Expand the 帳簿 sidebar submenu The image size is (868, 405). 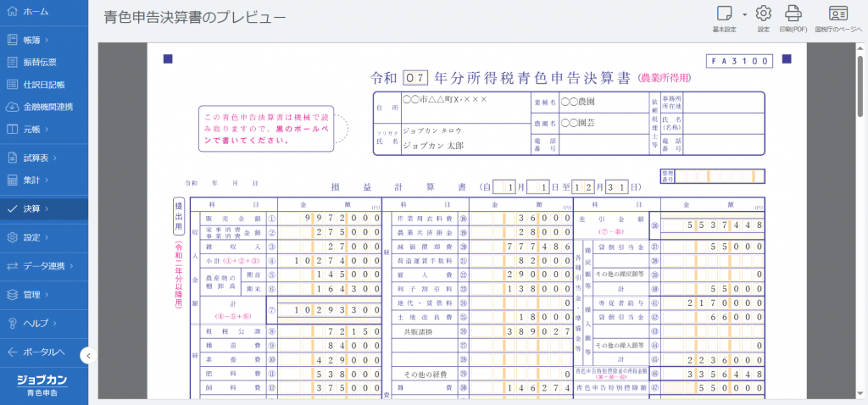click(x=34, y=39)
